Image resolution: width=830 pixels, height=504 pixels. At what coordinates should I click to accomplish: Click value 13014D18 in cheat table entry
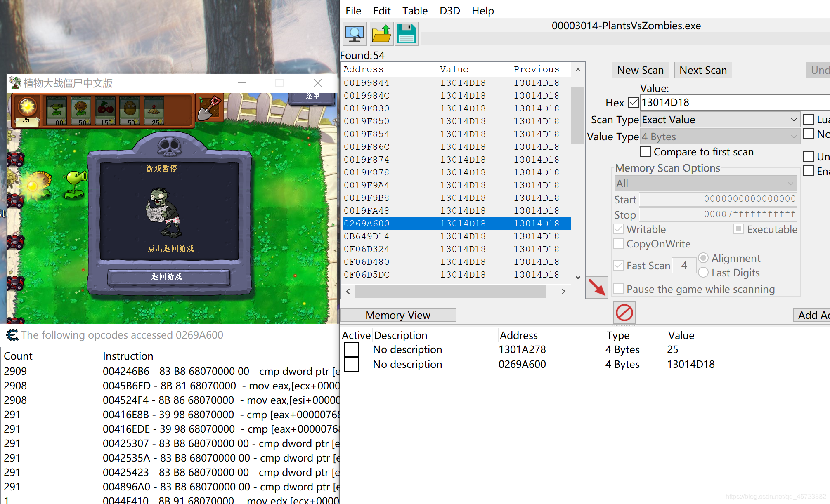tap(690, 364)
